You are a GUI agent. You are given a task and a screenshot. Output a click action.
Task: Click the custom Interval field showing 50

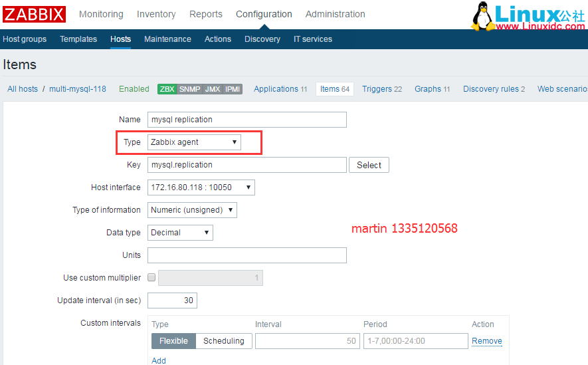[308, 341]
